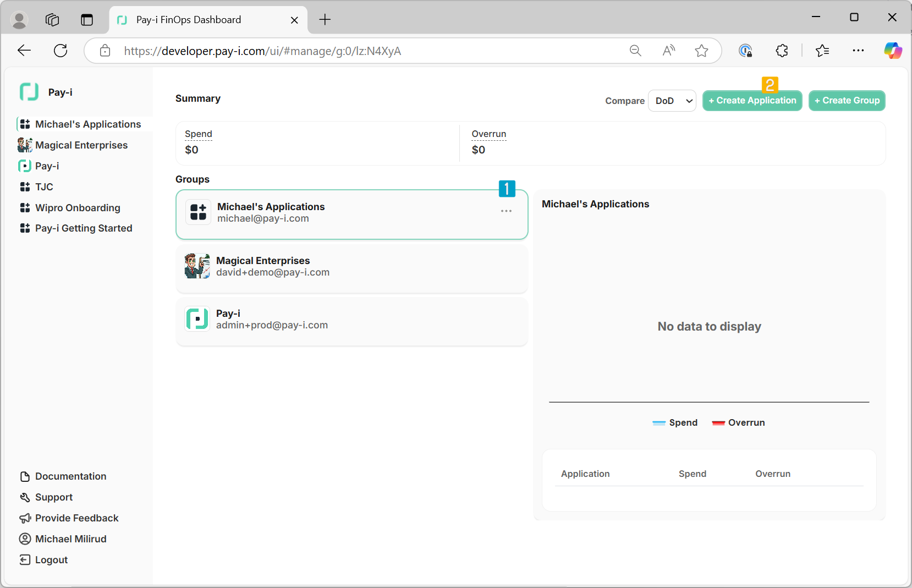Add page to favorites with star icon
912x588 pixels.
pos(701,51)
